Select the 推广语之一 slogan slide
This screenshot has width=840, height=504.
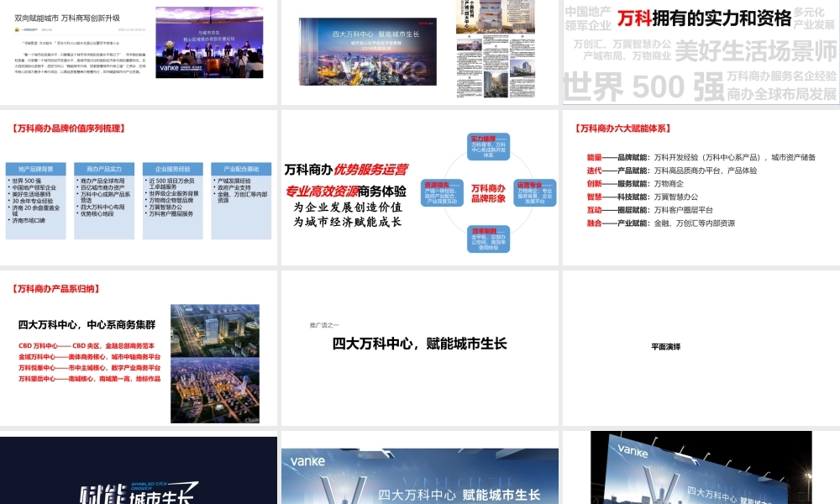[x=420, y=348]
